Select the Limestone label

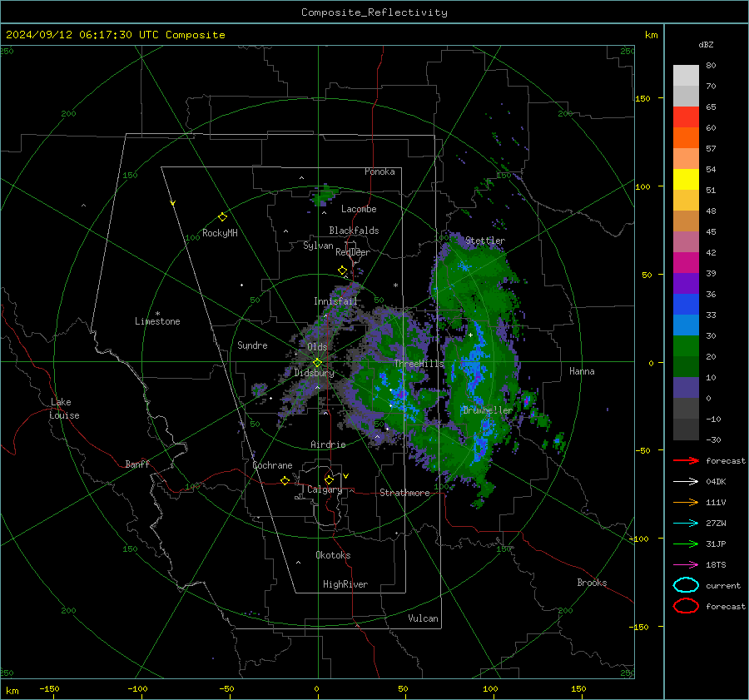(157, 321)
